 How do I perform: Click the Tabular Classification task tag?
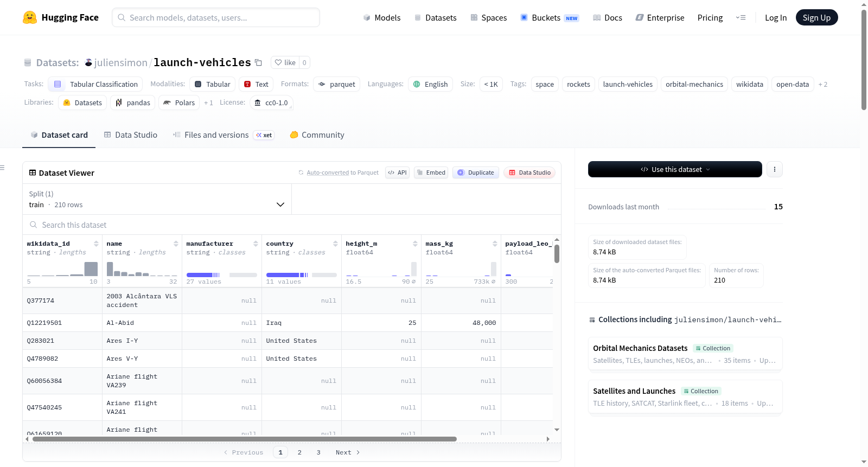pos(95,84)
